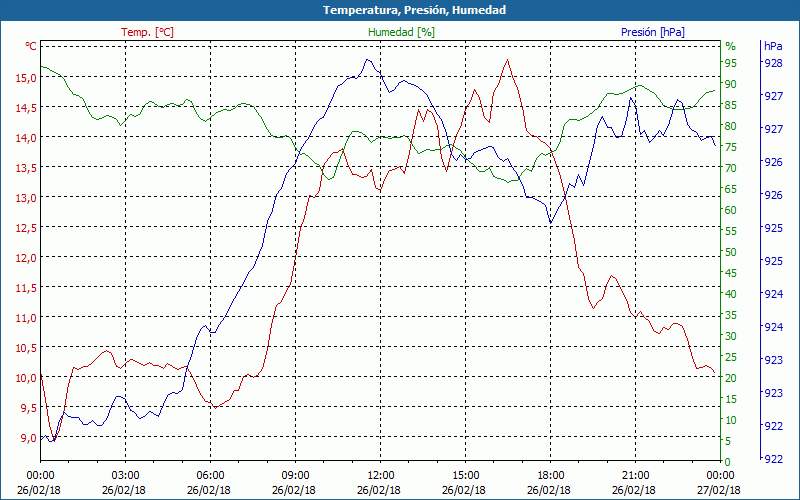The width and height of the screenshot is (800, 500).
Task: Click the green 40 humidity axis tick
Action: (x=731, y=294)
